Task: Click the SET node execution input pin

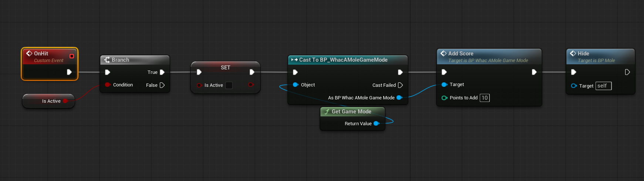Action: pyautogui.click(x=199, y=72)
